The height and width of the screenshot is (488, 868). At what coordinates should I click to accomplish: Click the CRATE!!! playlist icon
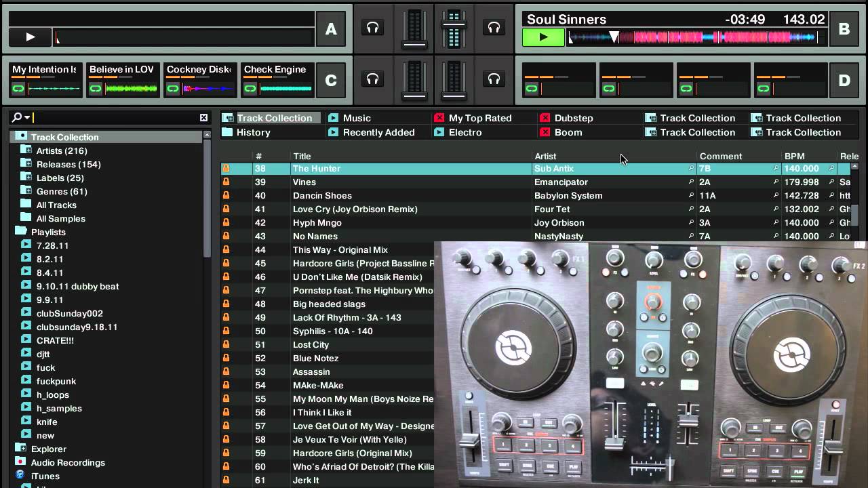(x=26, y=340)
